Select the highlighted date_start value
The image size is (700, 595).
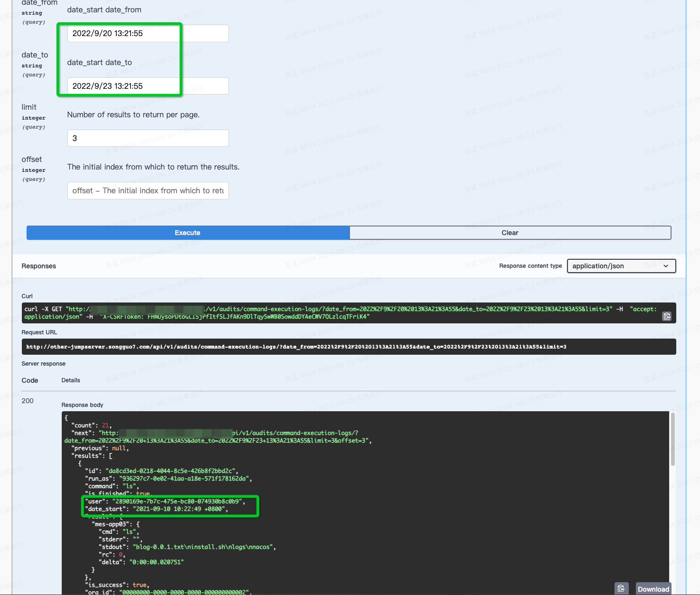click(180, 509)
